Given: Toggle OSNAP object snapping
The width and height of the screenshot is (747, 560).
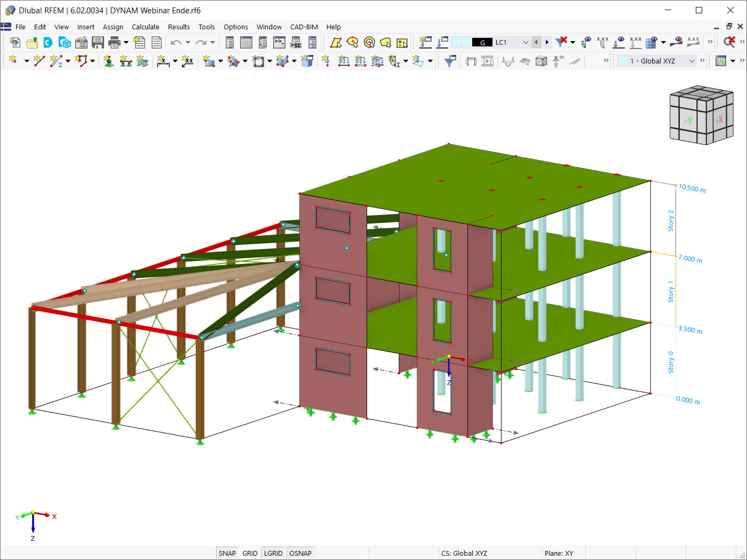Looking at the screenshot, I should point(300,553).
